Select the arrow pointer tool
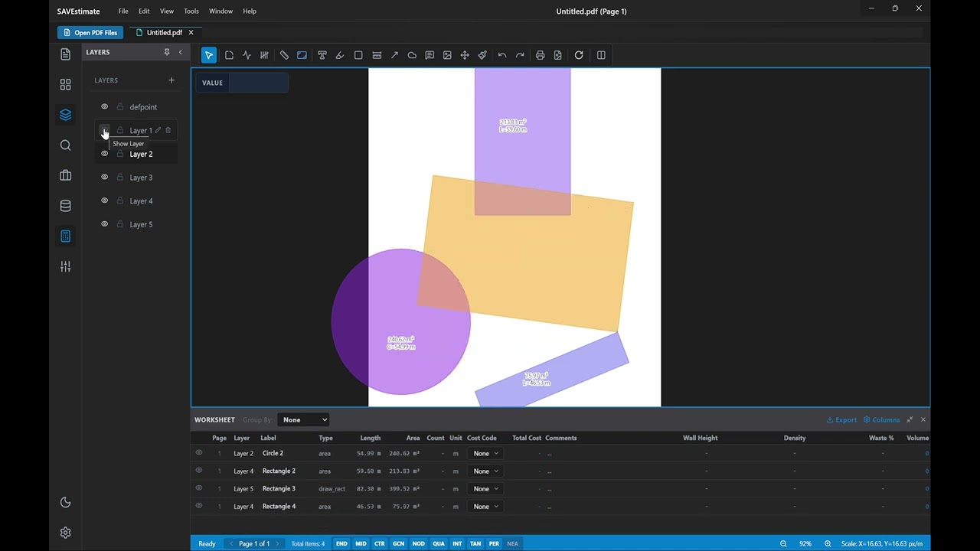 click(x=208, y=55)
